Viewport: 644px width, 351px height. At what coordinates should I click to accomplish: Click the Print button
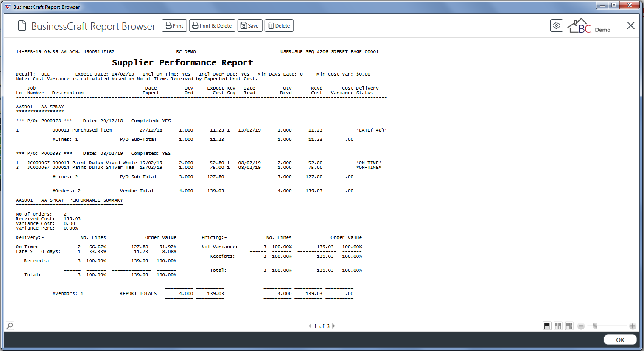pyautogui.click(x=174, y=26)
